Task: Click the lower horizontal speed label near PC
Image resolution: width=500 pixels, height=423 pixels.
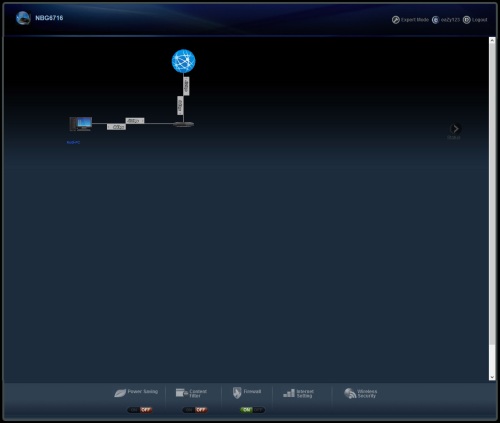Action: (116, 127)
